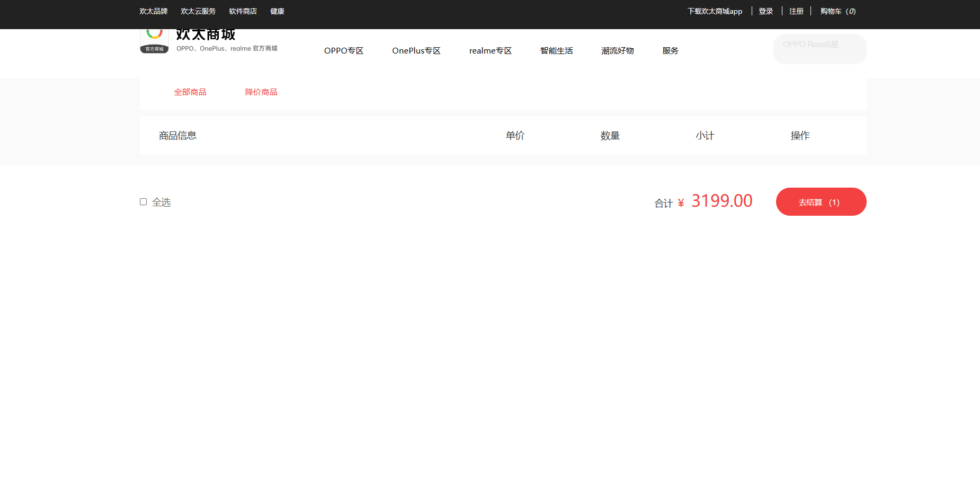
Task: Click the total amount 3199.00
Action: click(721, 201)
